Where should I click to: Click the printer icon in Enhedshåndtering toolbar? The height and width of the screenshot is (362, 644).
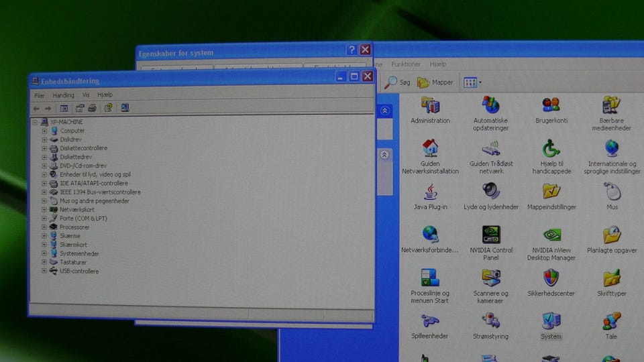click(x=92, y=108)
